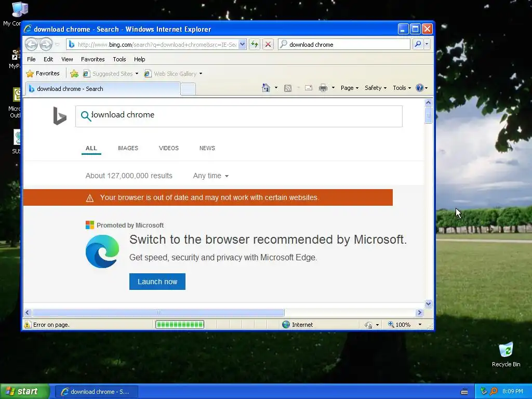Open the Tools command bar menu
This screenshot has width=532, height=399.
coord(402,88)
